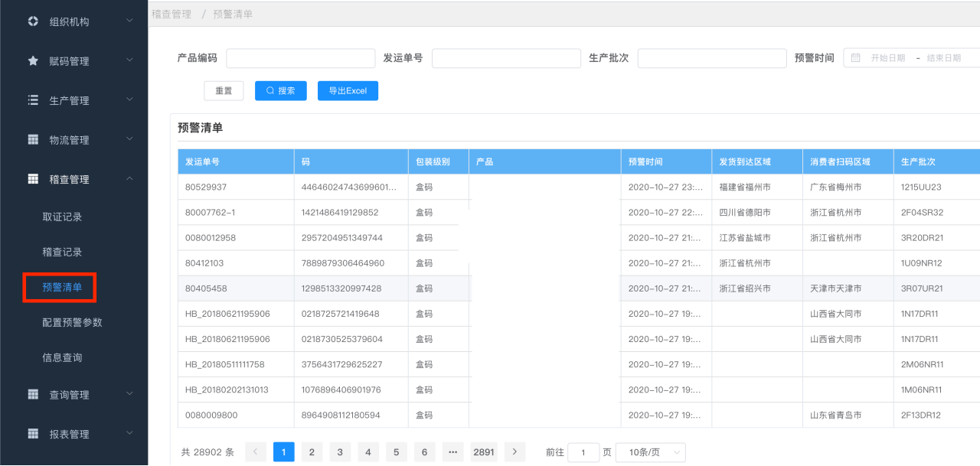Screen dimensions: 980x466
Task: Click the grid icon beside 物流管理
Action: (33, 139)
